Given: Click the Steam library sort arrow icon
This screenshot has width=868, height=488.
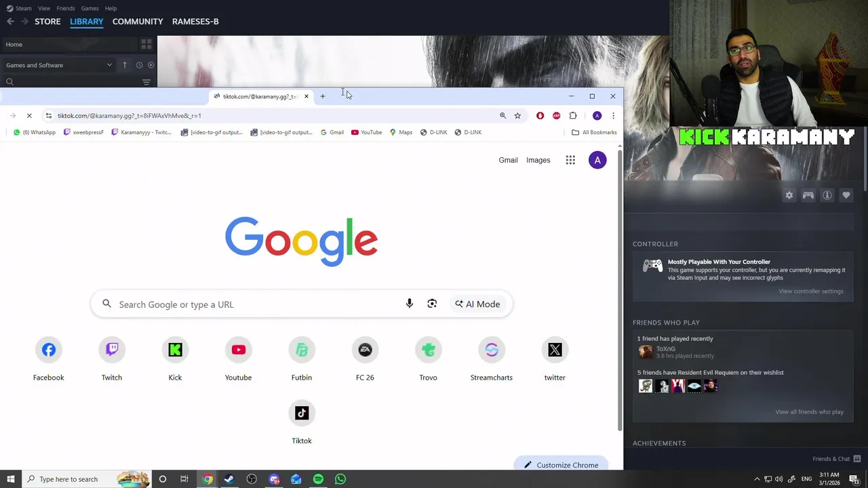Looking at the screenshot, I should (125, 65).
